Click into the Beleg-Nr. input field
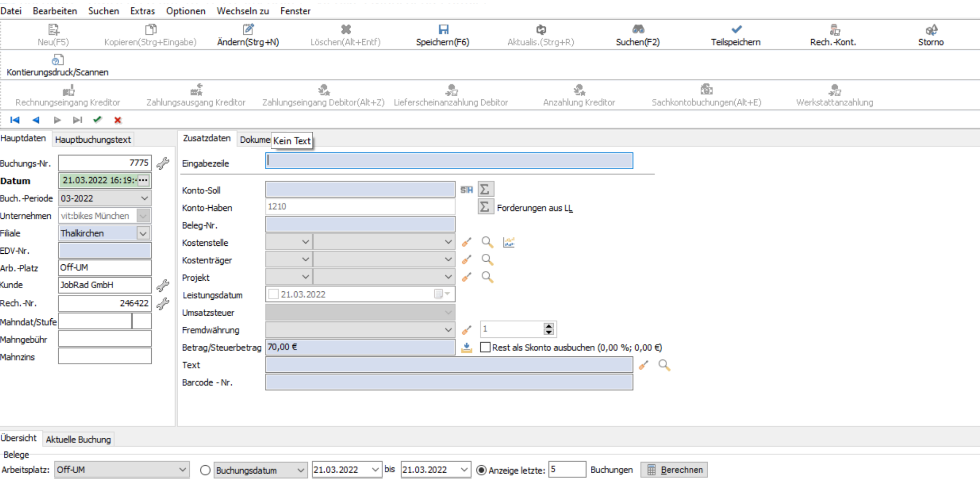Viewport: 980px width, 479px height. (360, 225)
